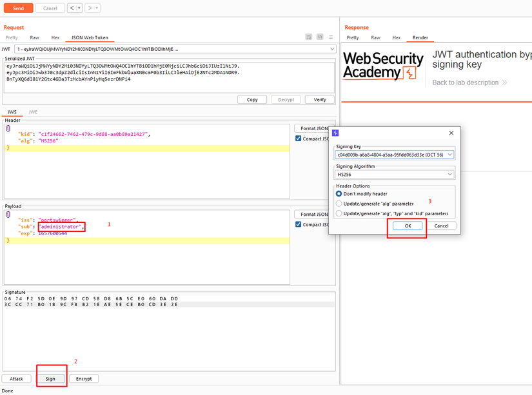The image size is (532, 395).
Task: Select the JWE tab
Action: coord(33,112)
